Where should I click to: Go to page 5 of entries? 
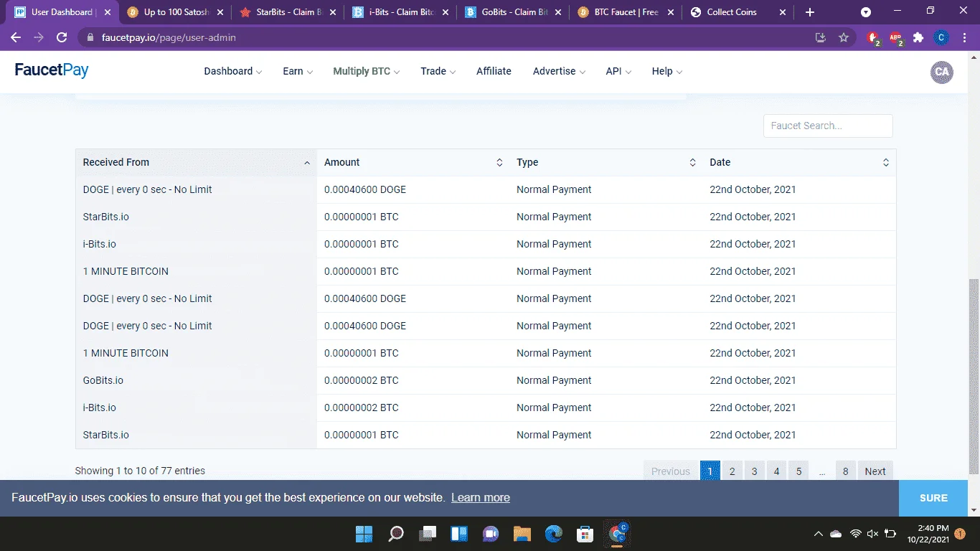(798, 471)
